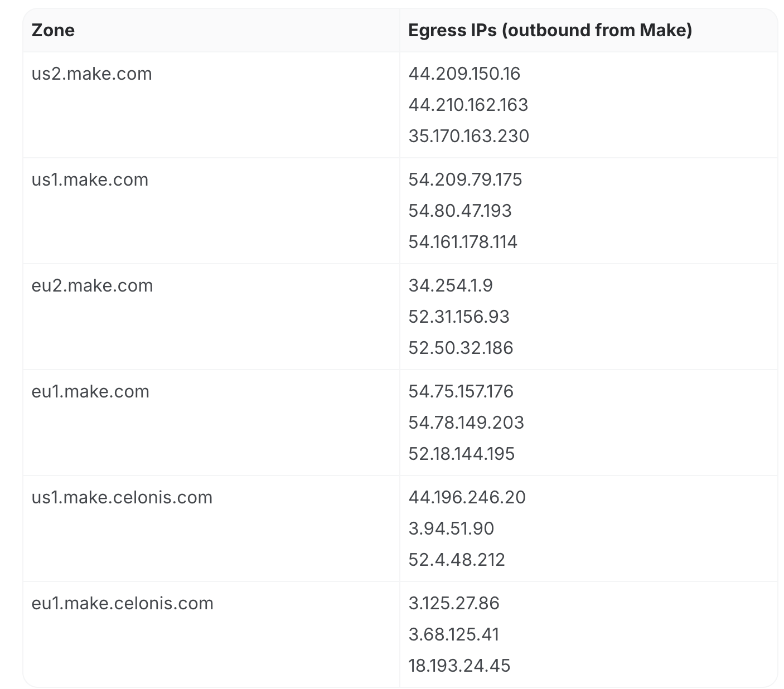Click the us1.make.celonis.com zone cell

pos(122,497)
